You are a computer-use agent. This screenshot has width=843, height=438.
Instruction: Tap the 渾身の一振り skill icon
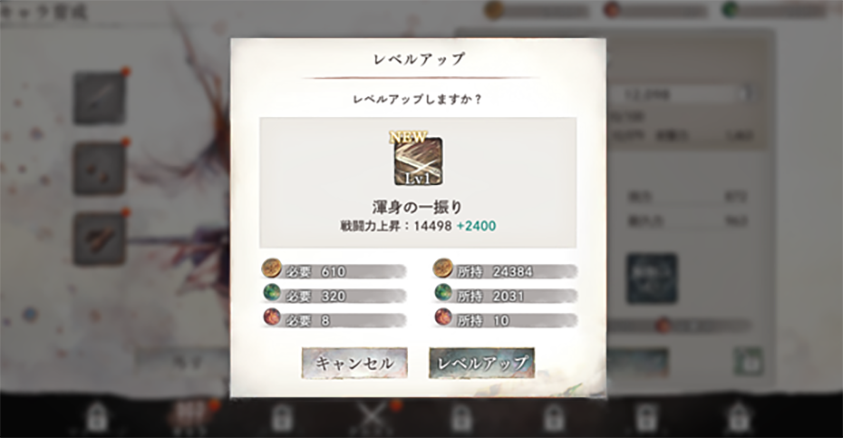point(418,161)
